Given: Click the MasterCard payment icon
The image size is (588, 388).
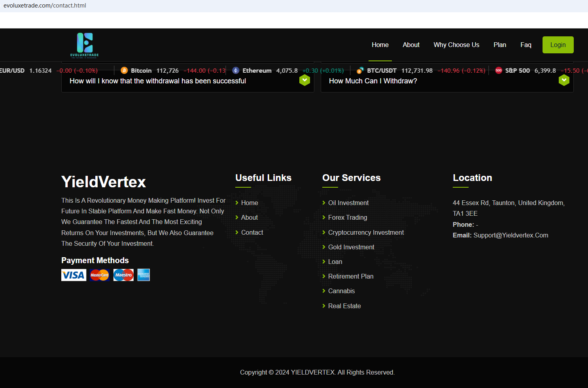Looking at the screenshot, I should tap(100, 275).
